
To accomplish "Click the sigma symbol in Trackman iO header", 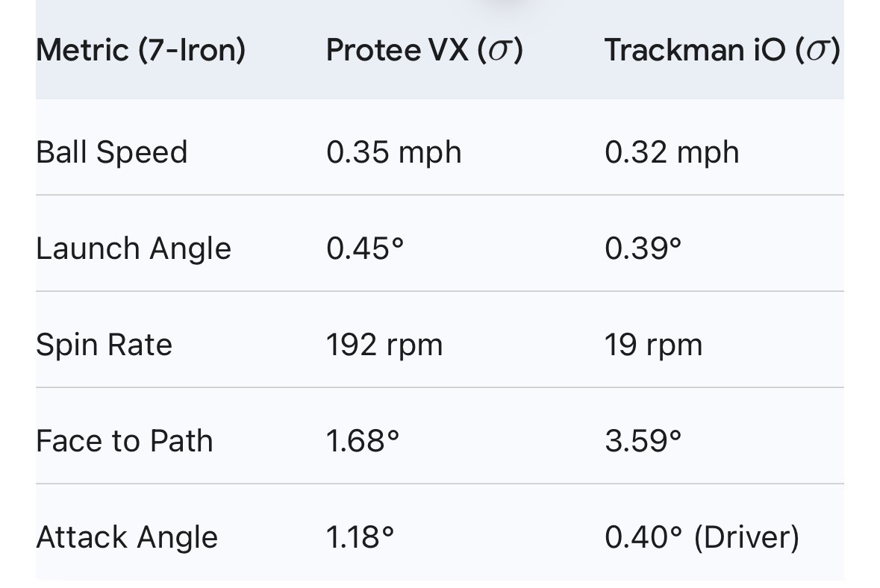I will pyautogui.click(x=817, y=51).
